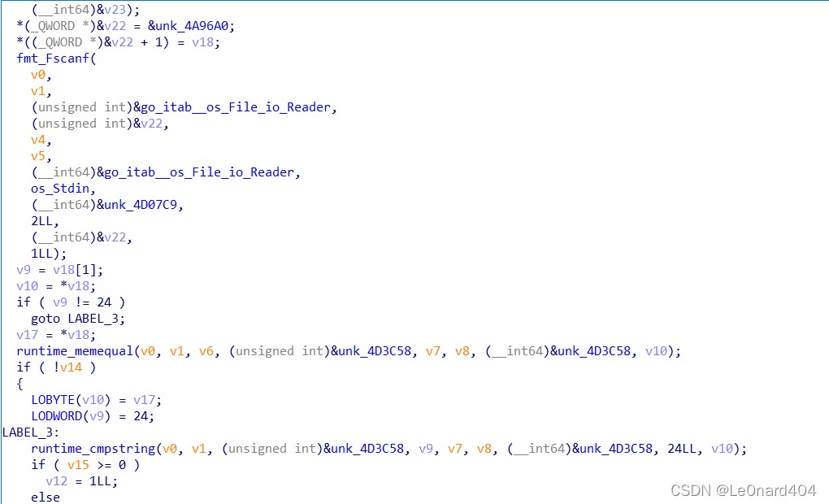Click the runtime_cmpstring function call

point(93,449)
